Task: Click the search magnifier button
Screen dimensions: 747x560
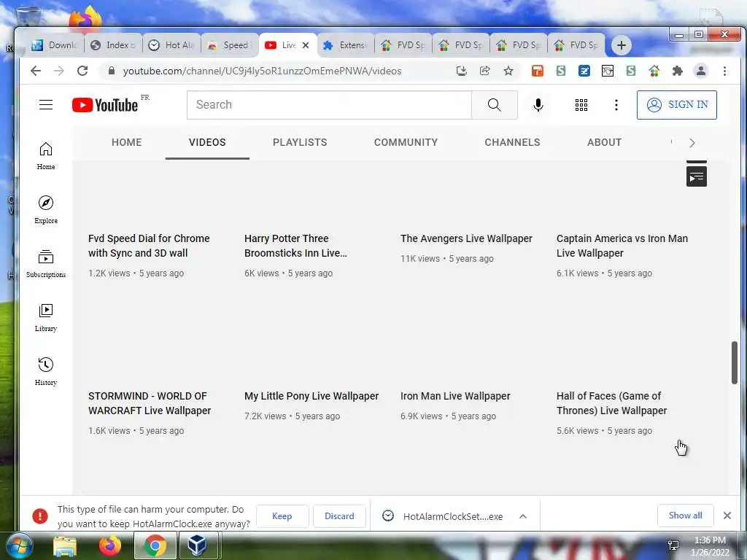Action: click(x=494, y=105)
